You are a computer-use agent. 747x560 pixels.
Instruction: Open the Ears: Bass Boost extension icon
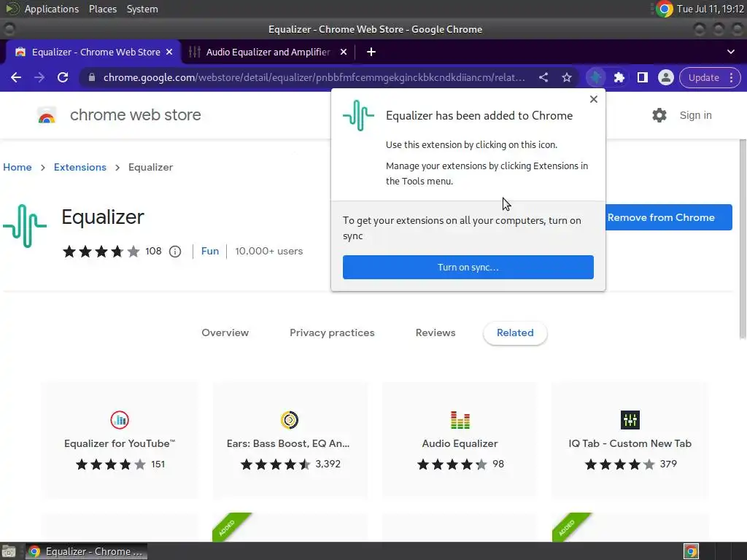[x=289, y=420]
